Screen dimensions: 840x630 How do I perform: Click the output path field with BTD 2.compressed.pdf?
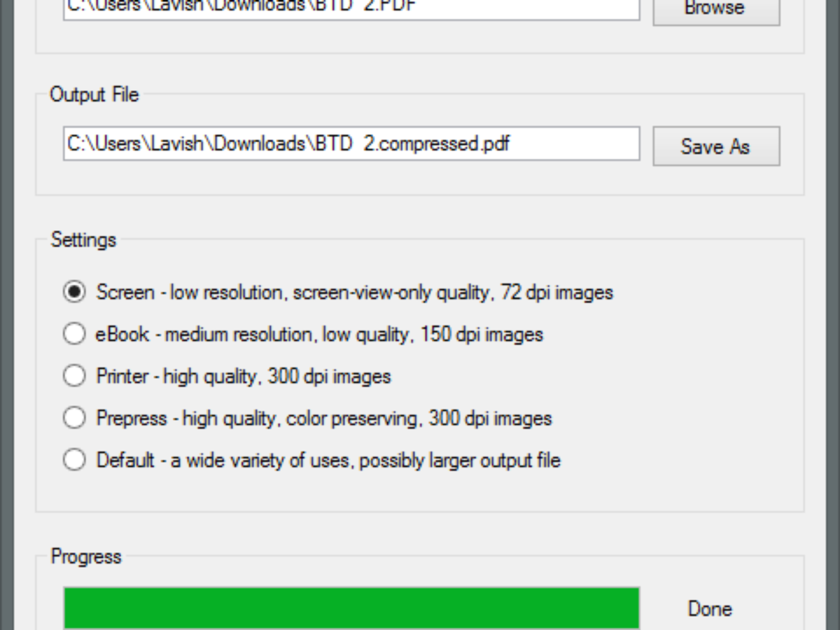pos(351,143)
